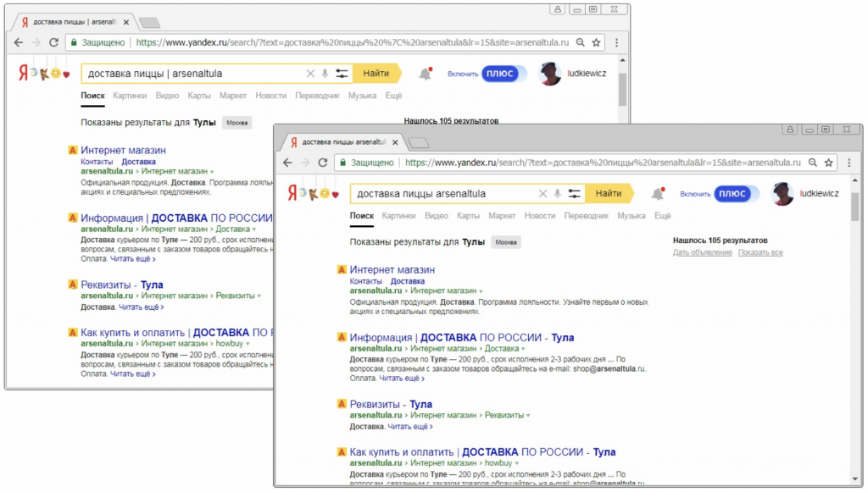Switch to Карты tab in front window
Viewport: 868px width, 492px height.
coord(468,216)
